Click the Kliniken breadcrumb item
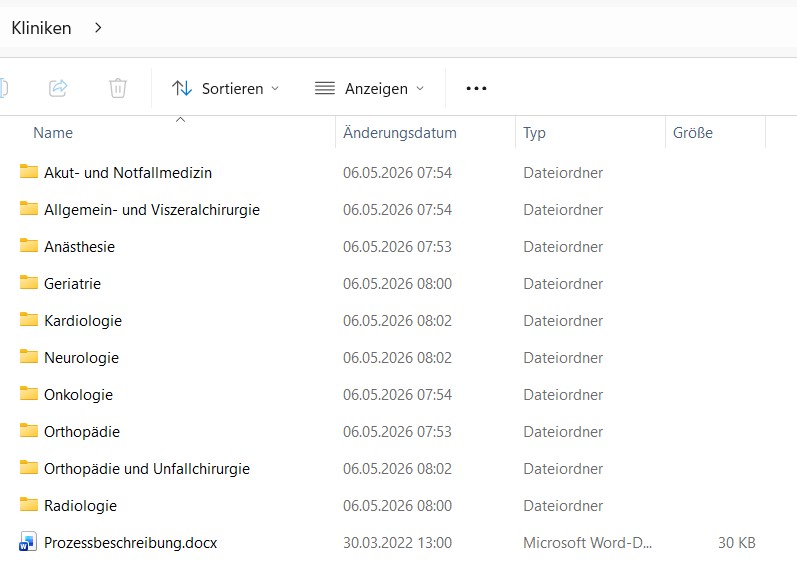797x587 pixels. coord(41,28)
